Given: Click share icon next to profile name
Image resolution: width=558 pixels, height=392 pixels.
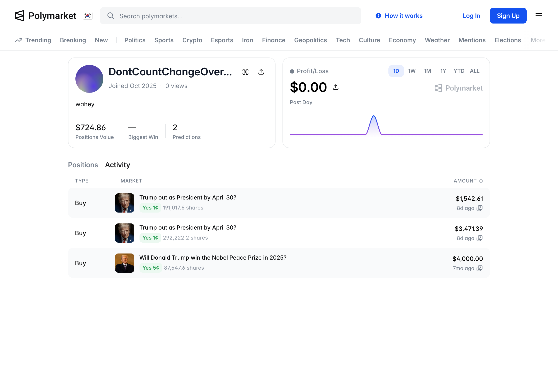Looking at the screenshot, I should coord(261,72).
